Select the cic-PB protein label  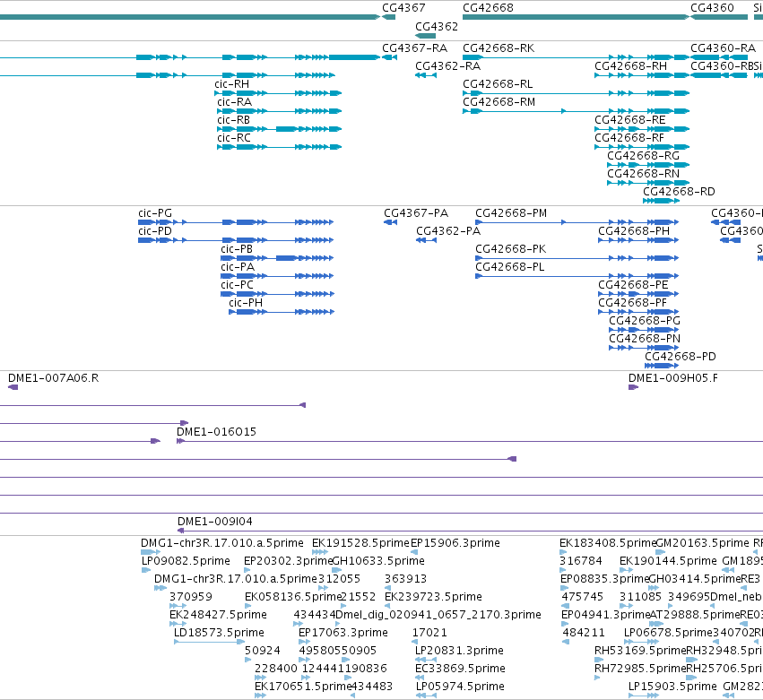[x=237, y=249]
